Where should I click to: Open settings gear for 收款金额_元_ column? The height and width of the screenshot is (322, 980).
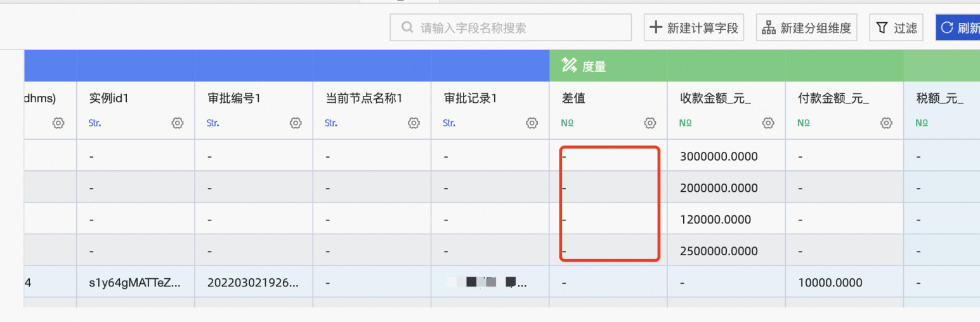pos(768,123)
